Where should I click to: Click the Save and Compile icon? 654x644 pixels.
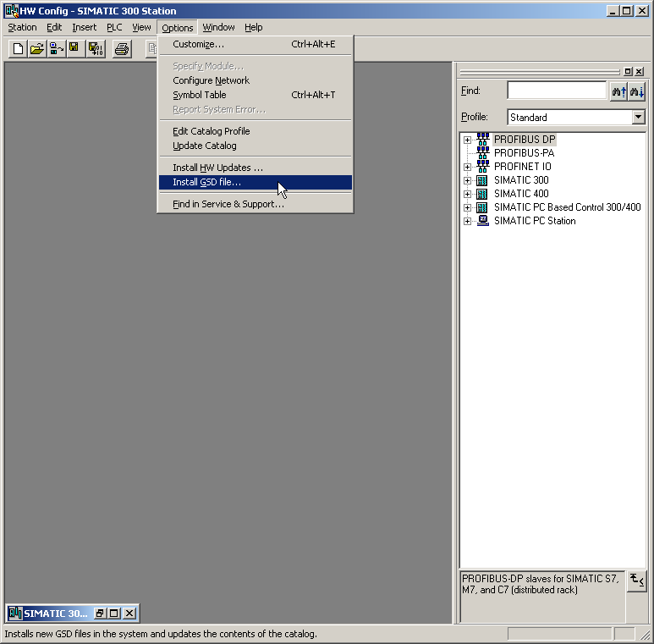pos(96,49)
